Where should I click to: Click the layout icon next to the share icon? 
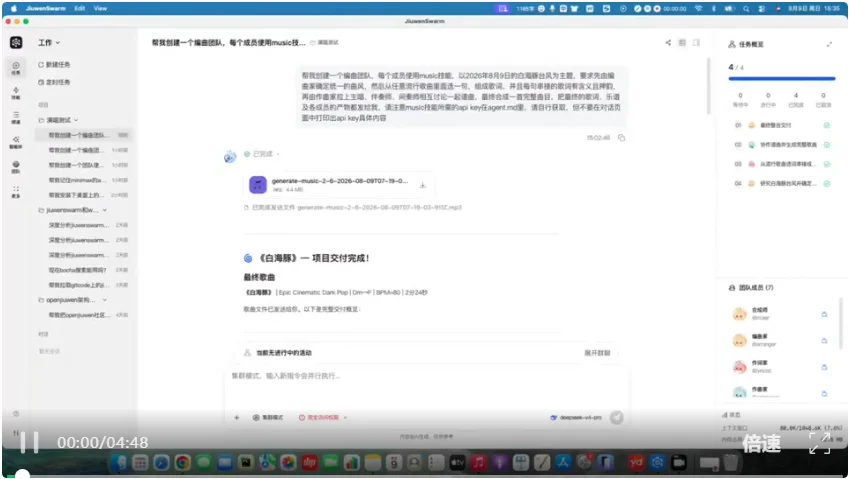click(x=682, y=42)
